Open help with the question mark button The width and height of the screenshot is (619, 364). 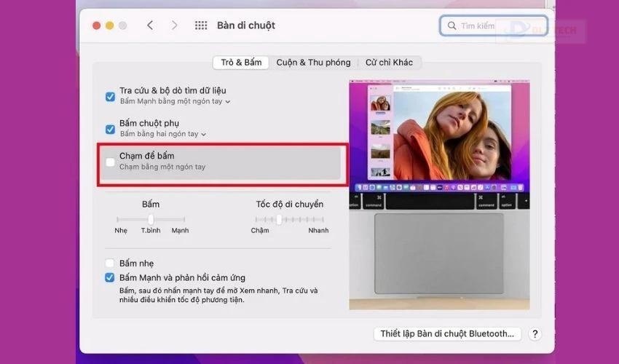pos(535,334)
